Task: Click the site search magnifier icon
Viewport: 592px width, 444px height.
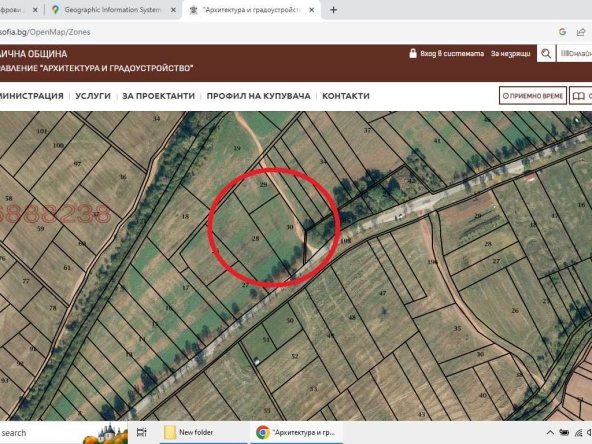Action: pyautogui.click(x=546, y=54)
